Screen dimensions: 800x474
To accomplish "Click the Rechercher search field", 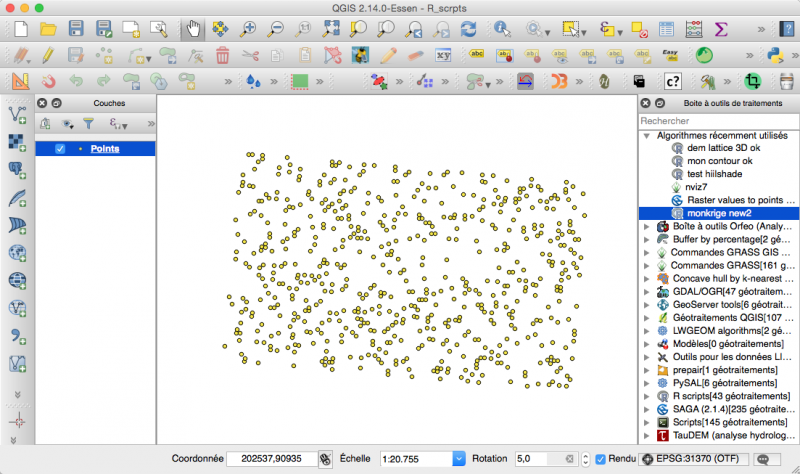I will coord(717,121).
